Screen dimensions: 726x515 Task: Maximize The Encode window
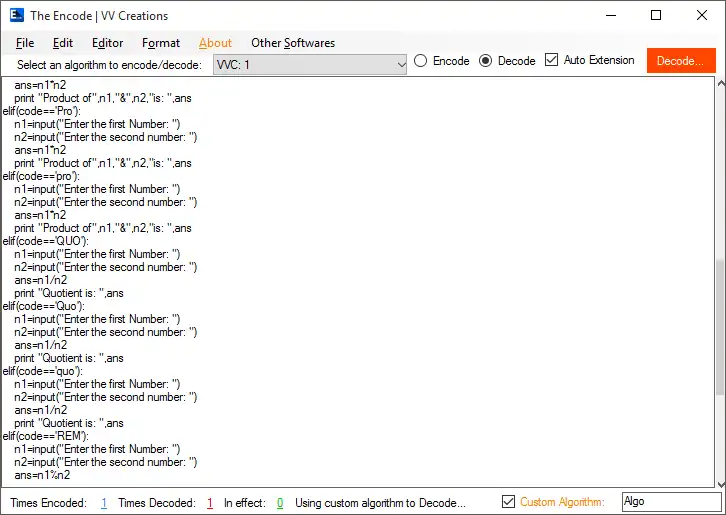tap(656, 15)
